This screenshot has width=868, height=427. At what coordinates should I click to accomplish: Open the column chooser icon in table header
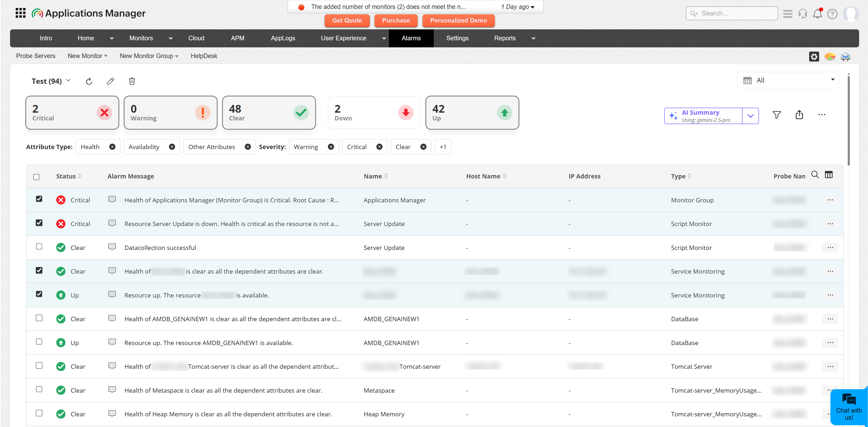pos(829,174)
